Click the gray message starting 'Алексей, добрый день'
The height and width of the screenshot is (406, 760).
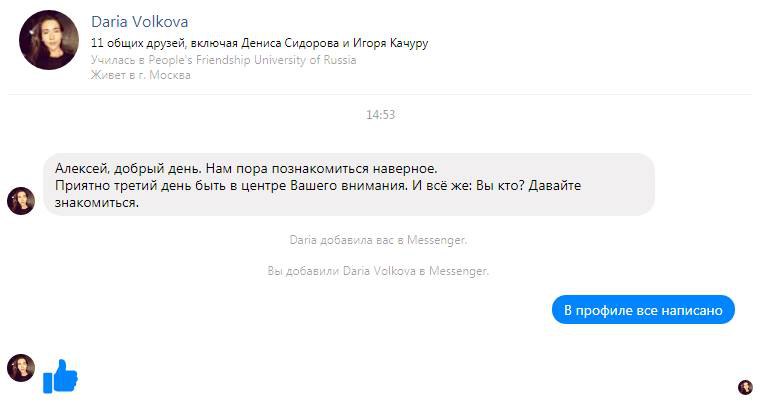349,185
